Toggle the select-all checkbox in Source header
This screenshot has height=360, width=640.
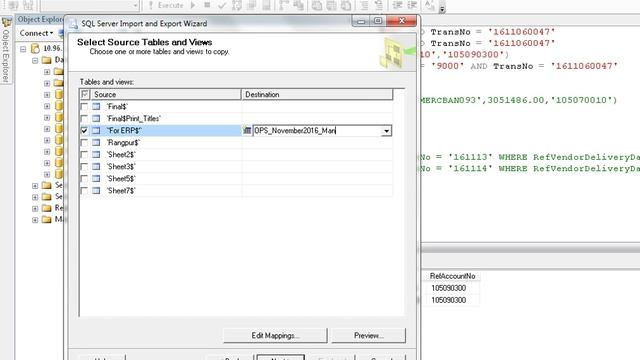coord(85,94)
